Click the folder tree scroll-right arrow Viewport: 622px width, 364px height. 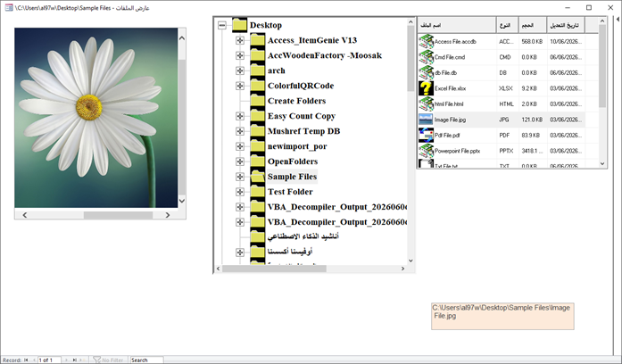coord(402,269)
